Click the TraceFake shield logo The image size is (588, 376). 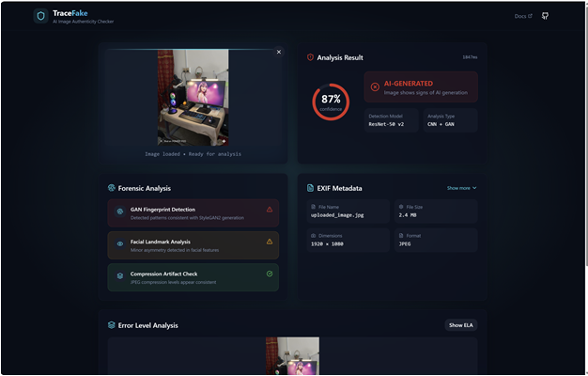(x=40, y=16)
